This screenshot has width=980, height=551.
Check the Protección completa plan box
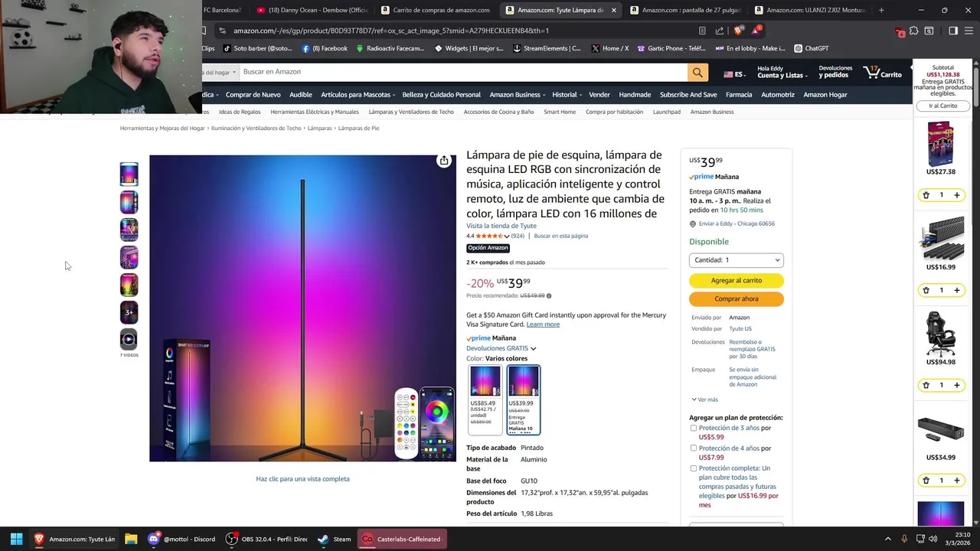(x=694, y=468)
